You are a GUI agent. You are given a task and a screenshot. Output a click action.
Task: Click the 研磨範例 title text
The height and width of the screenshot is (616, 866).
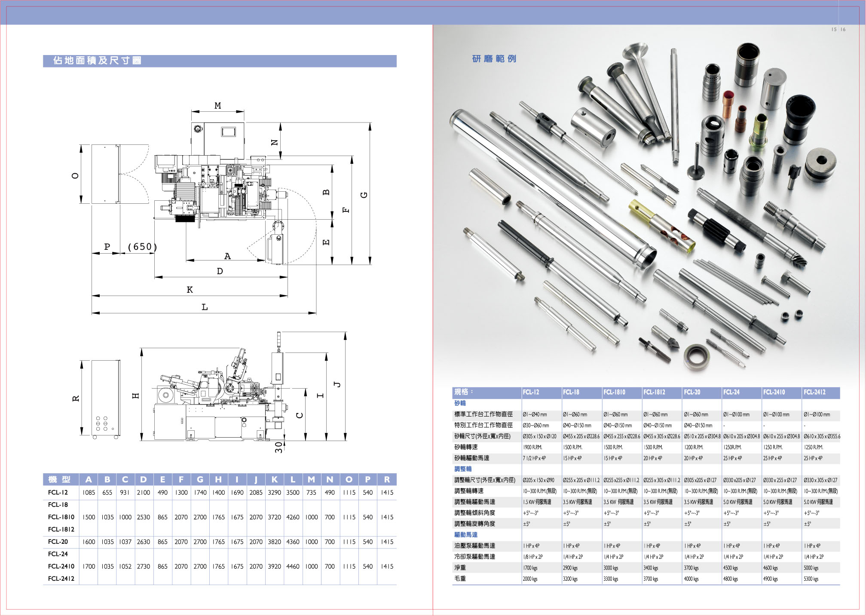[494, 59]
